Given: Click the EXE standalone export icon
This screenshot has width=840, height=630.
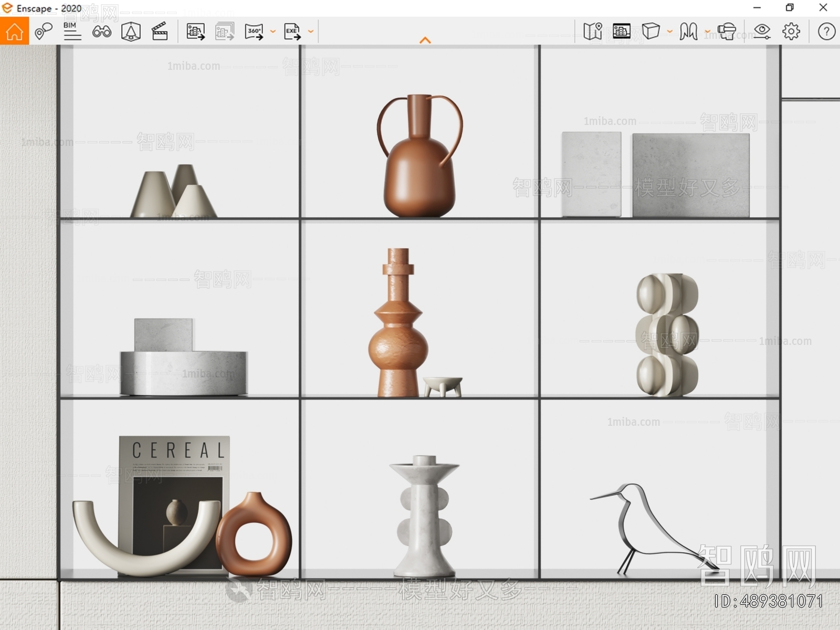Looking at the screenshot, I should [292, 31].
